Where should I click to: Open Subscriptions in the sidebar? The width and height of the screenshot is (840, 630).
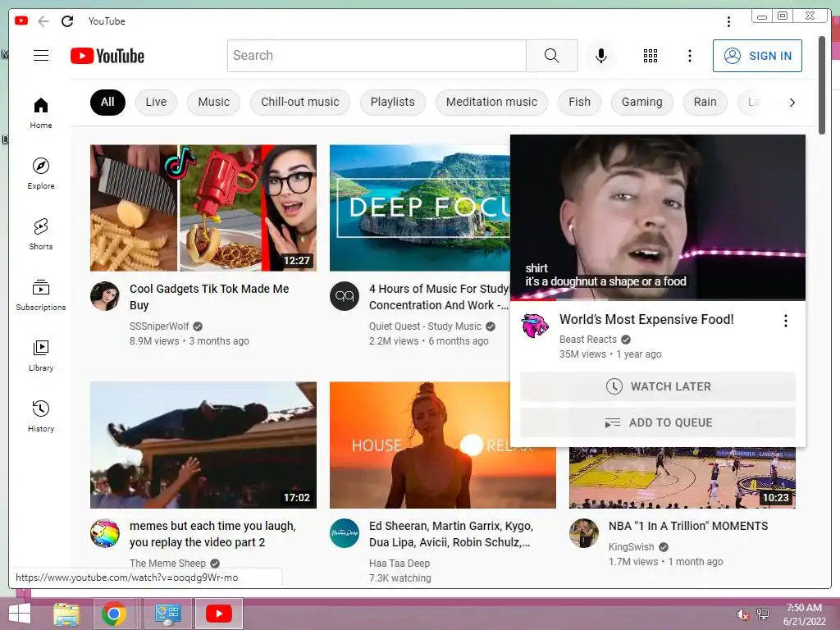[41, 294]
